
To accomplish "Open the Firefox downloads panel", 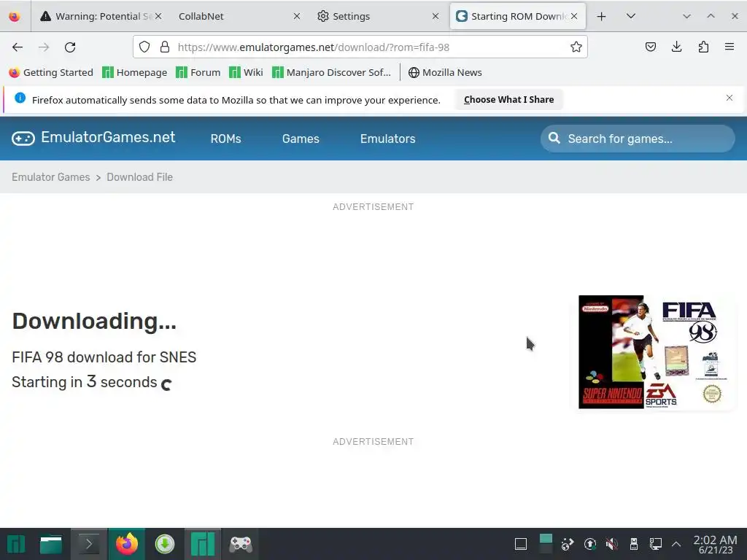I will click(676, 47).
